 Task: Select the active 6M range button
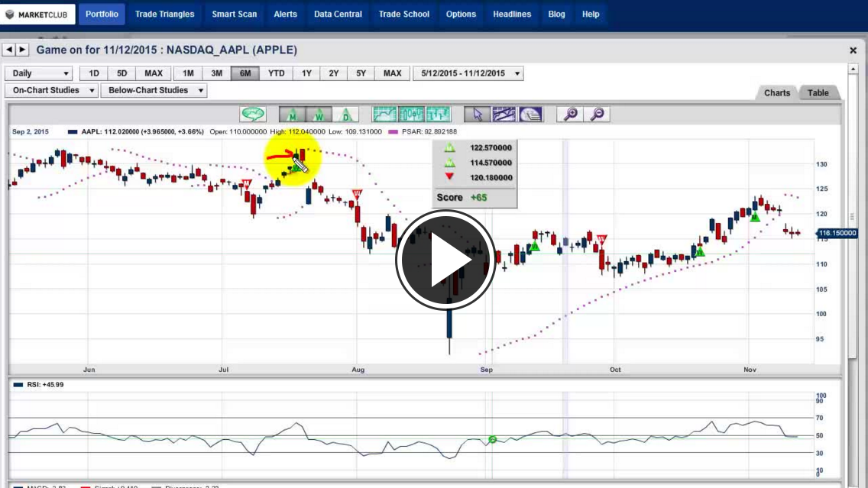point(245,73)
